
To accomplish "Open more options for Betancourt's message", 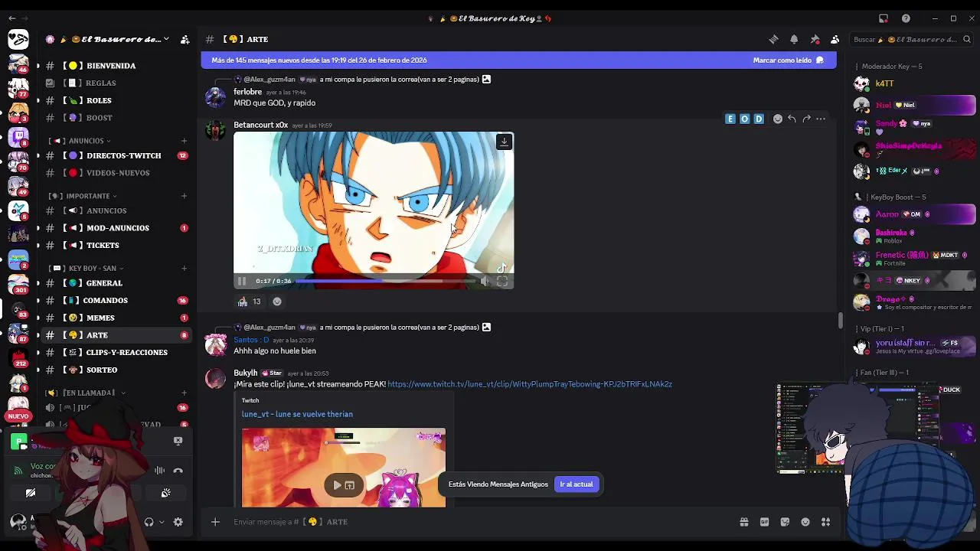I will pyautogui.click(x=821, y=119).
